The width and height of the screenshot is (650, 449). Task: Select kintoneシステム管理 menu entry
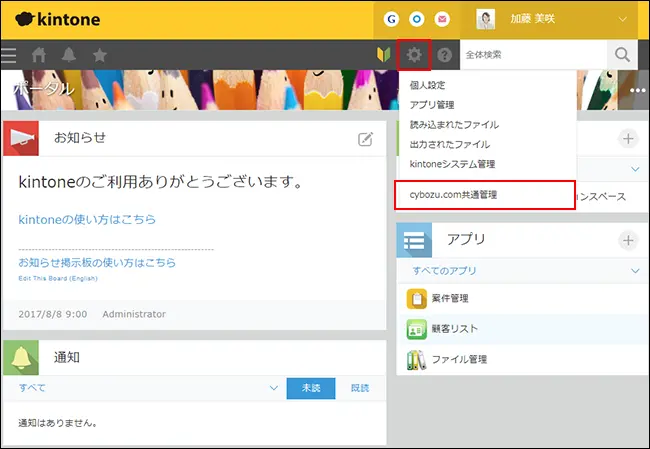tap(452, 163)
